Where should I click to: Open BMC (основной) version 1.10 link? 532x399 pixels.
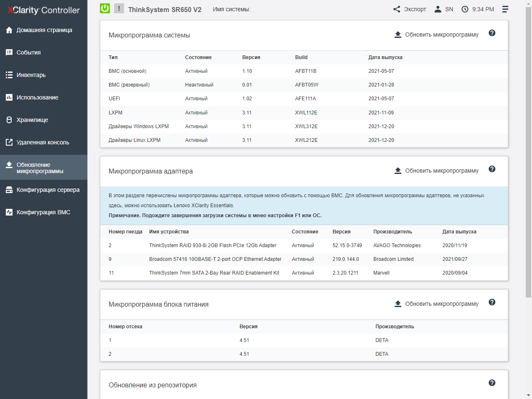[247, 71]
